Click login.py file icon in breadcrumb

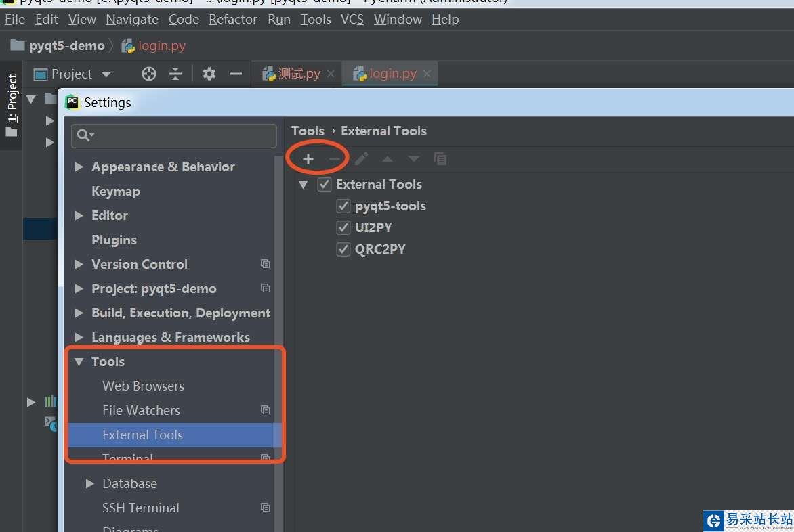128,46
